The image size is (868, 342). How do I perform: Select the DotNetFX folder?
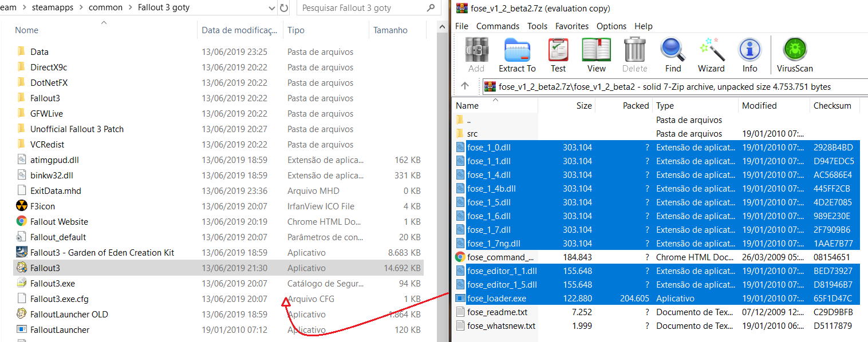point(49,82)
